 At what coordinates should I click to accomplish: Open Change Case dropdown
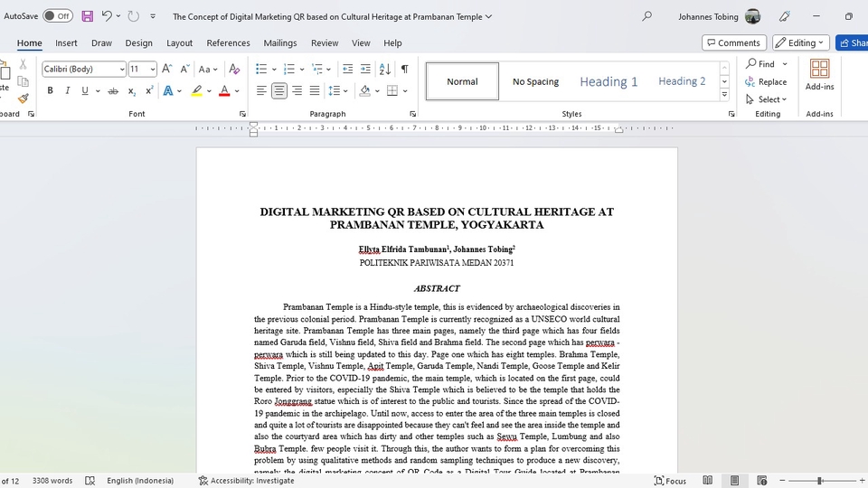click(x=208, y=70)
